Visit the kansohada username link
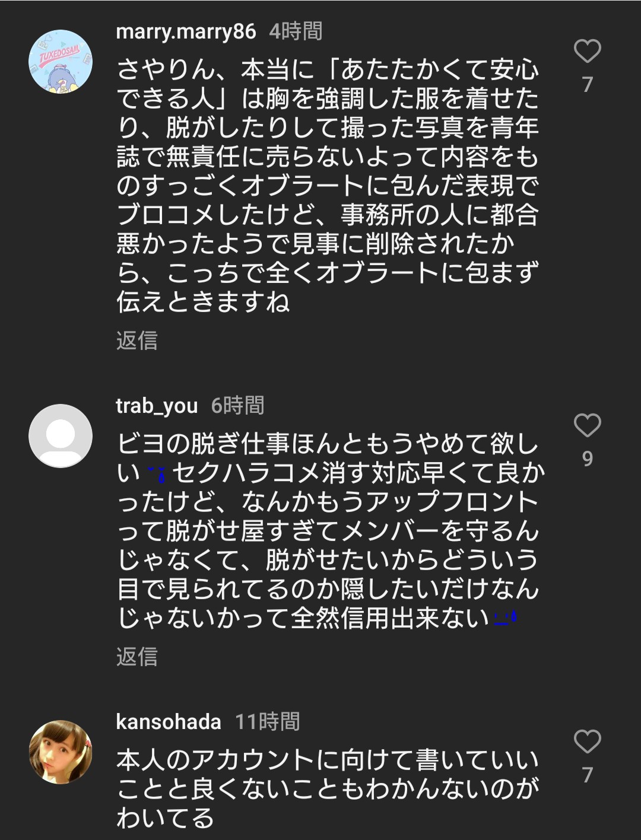641x840 pixels. pos(169,722)
